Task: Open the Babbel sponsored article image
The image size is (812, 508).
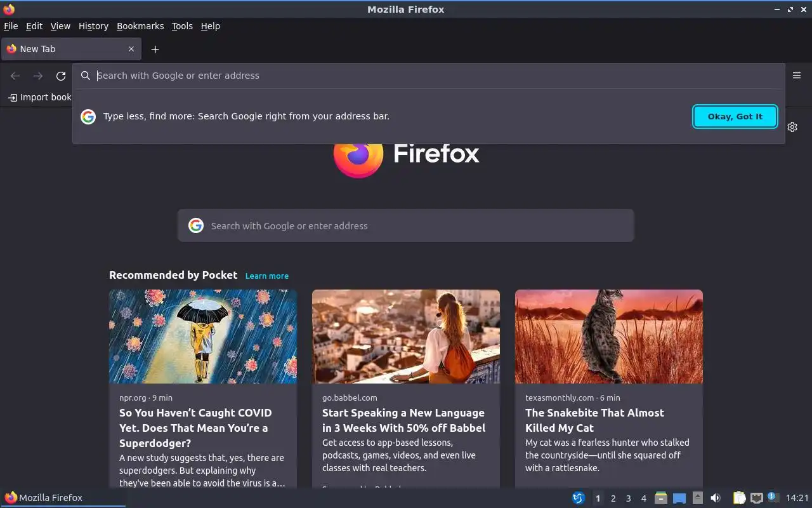Action: [406, 337]
